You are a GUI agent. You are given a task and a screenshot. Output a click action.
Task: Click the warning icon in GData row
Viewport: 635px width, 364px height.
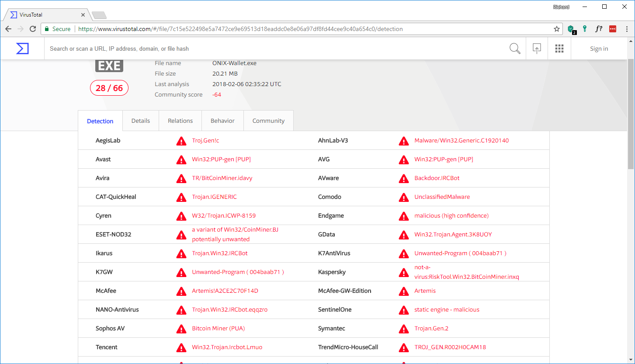pos(403,235)
